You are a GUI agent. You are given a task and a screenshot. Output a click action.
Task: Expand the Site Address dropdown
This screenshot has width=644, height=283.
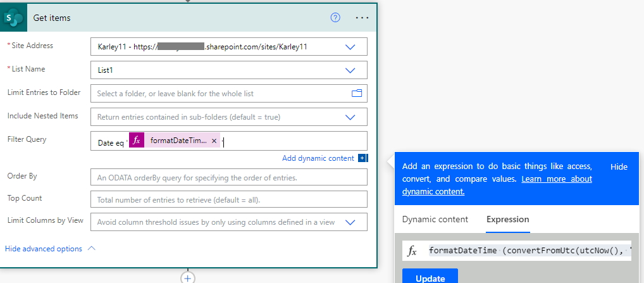tap(350, 47)
